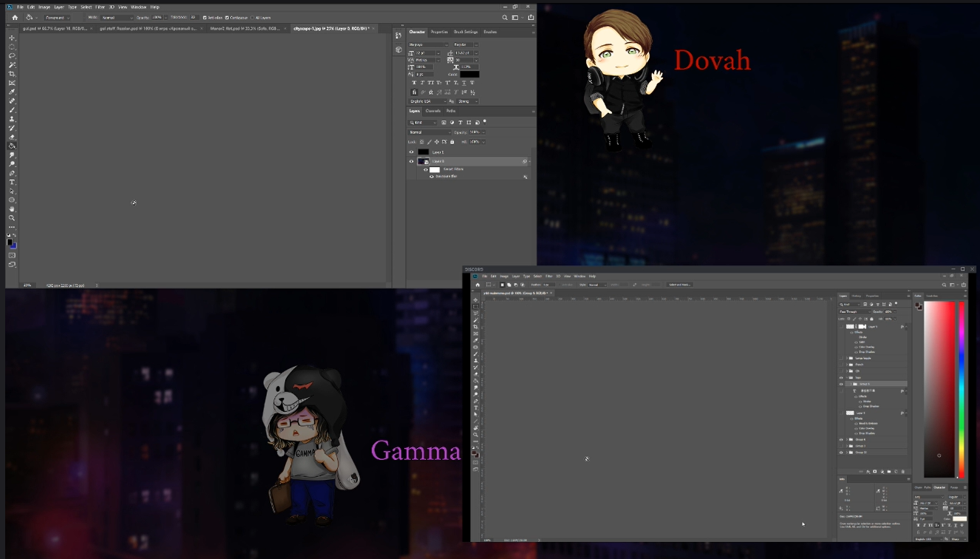Viewport: 980px width, 559px height.
Task: Toggle the Contiguous checkbox
Action: [x=227, y=18]
